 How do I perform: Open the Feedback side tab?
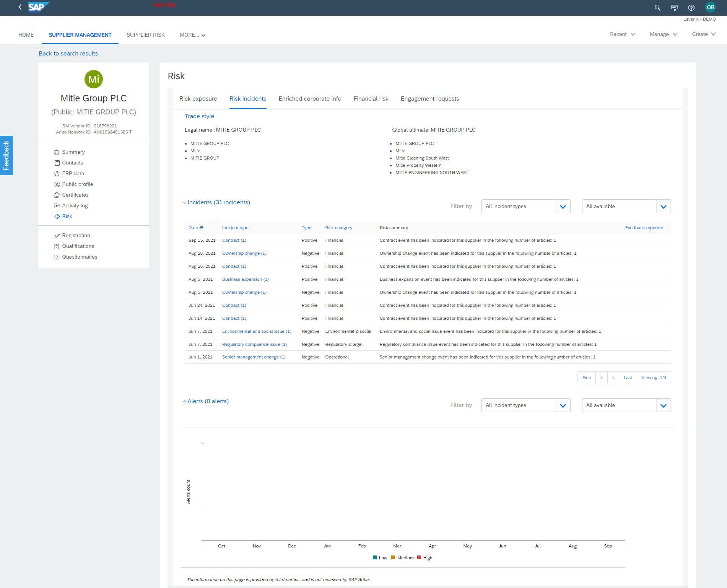7,155
